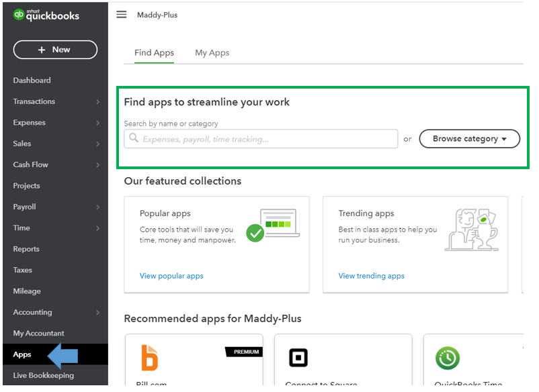539x392 pixels.
Task: Open the Expenses sidebar item
Action: click(x=29, y=123)
